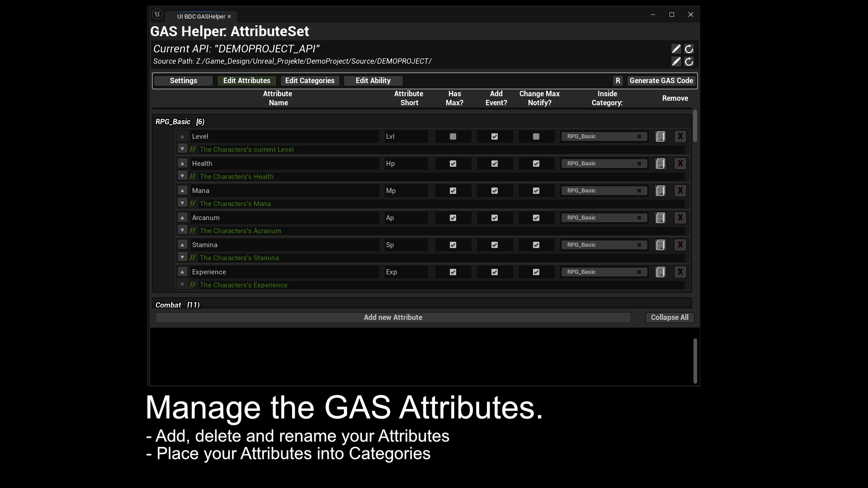Collapse the Health attribute using the up arrow

[x=182, y=163]
